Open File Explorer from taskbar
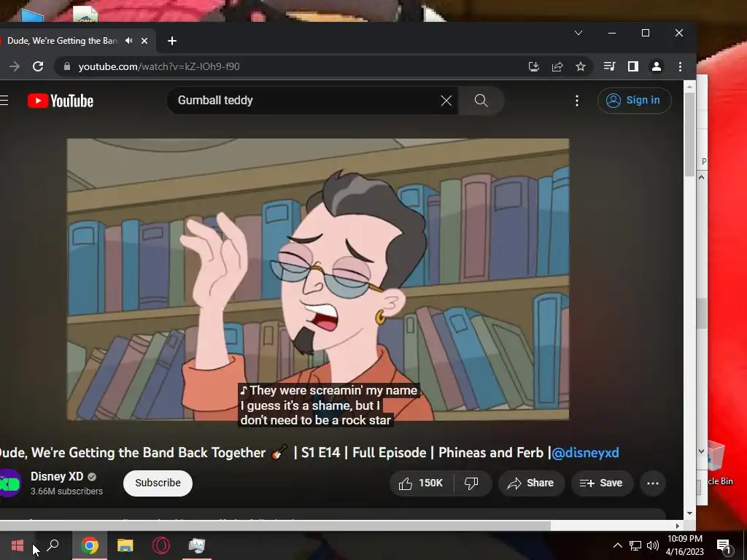The image size is (747, 560). (x=125, y=545)
